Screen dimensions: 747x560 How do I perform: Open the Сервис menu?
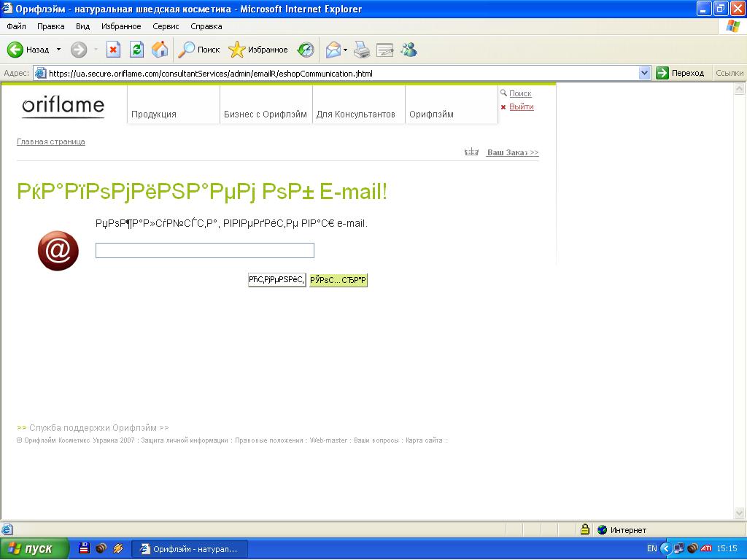click(x=166, y=26)
